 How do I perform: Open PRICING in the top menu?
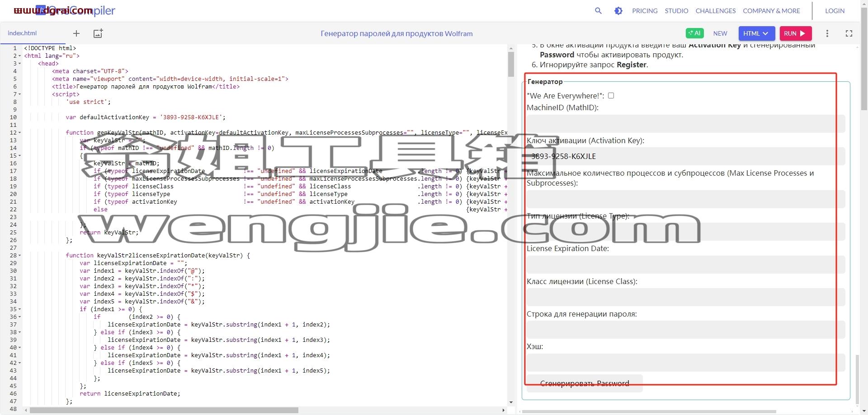click(645, 11)
